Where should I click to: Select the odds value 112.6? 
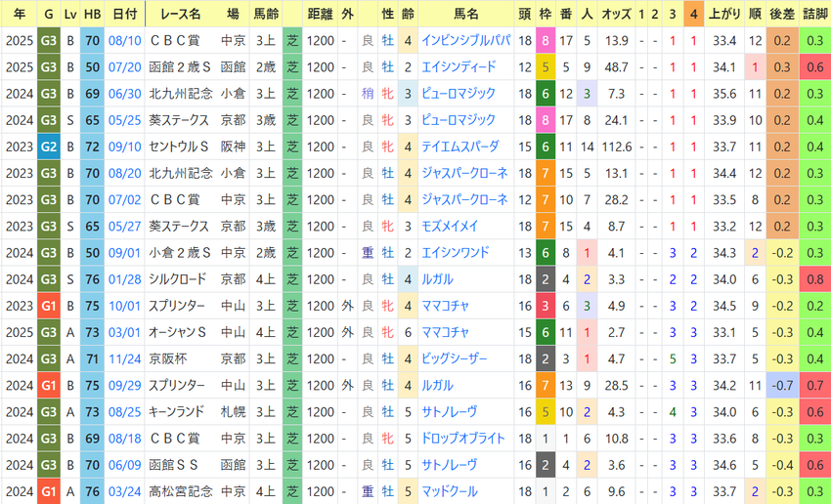tap(616, 147)
